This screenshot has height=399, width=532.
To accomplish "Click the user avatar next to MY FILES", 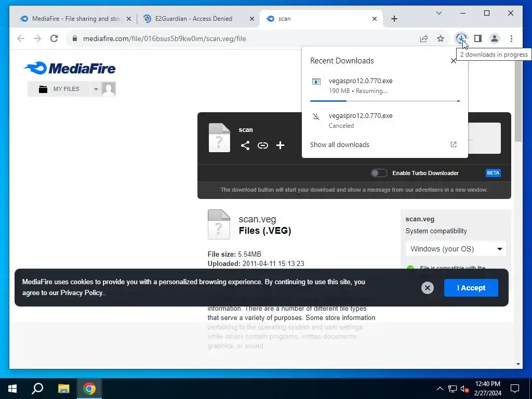I will [109, 89].
